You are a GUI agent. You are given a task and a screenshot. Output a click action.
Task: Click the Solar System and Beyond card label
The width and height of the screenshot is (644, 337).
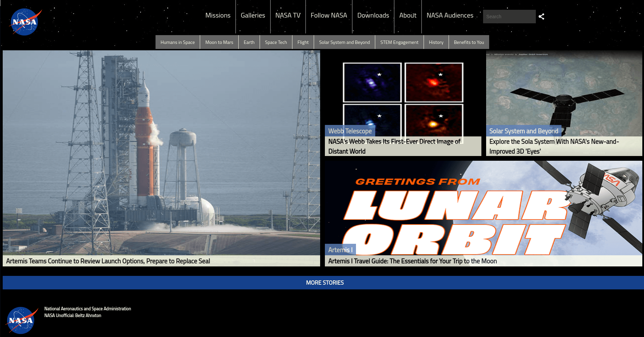tap(524, 131)
